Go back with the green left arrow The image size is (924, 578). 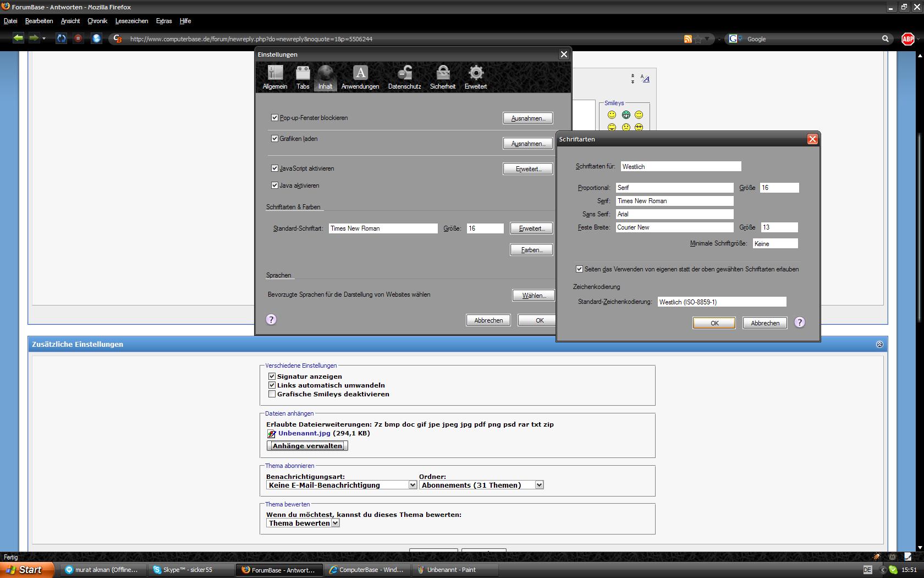pyautogui.click(x=18, y=39)
